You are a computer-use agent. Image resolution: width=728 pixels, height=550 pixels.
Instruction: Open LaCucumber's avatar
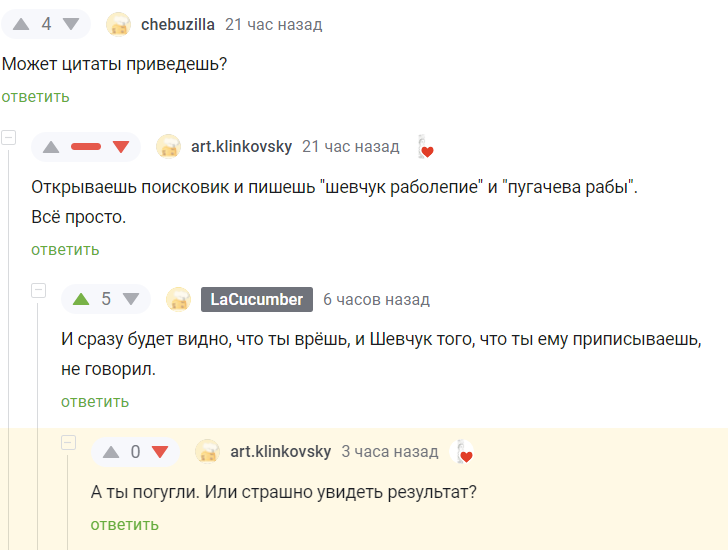click(178, 299)
